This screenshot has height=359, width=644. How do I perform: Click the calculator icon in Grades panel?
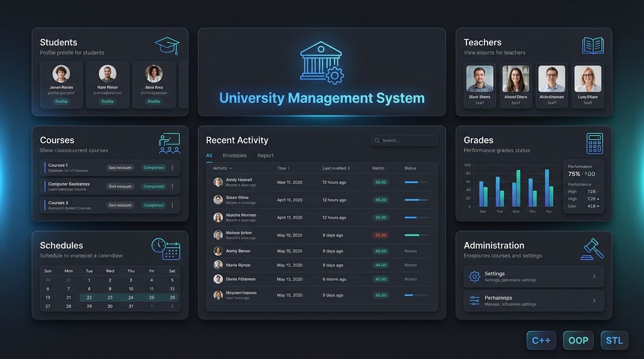[x=594, y=144]
